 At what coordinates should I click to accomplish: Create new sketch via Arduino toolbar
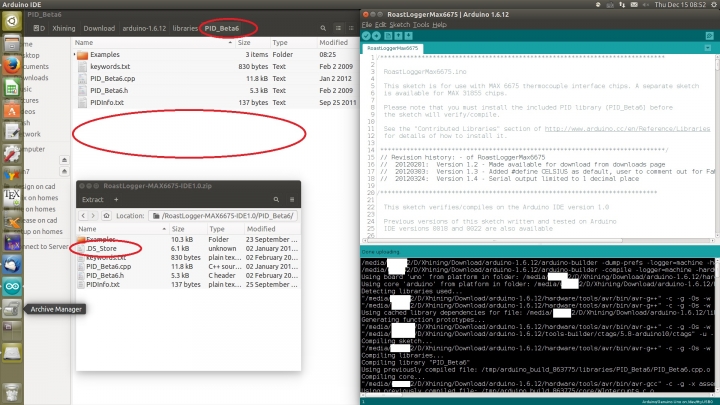pos(388,36)
